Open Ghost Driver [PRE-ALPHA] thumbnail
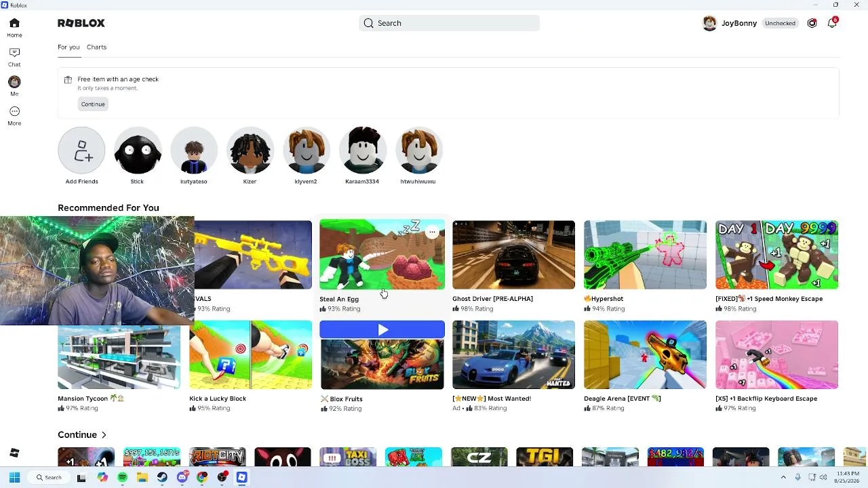The height and width of the screenshot is (488, 868). click(513, 254)
